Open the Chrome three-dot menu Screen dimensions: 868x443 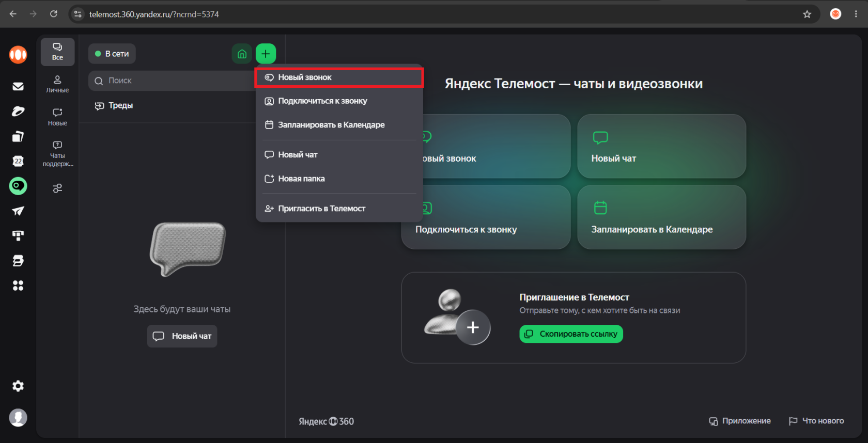pos(856,14)
